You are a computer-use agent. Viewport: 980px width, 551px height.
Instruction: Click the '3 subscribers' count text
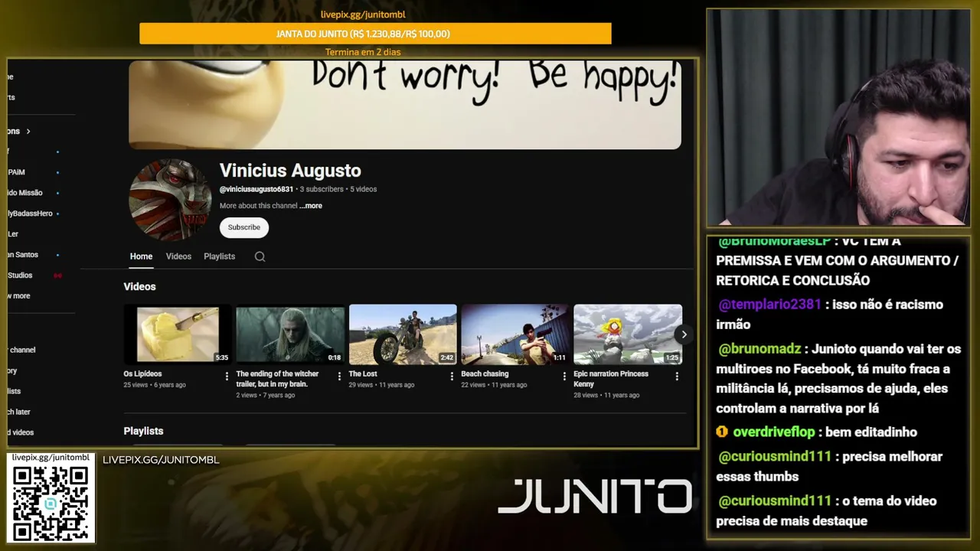click(x=322, y=189)
